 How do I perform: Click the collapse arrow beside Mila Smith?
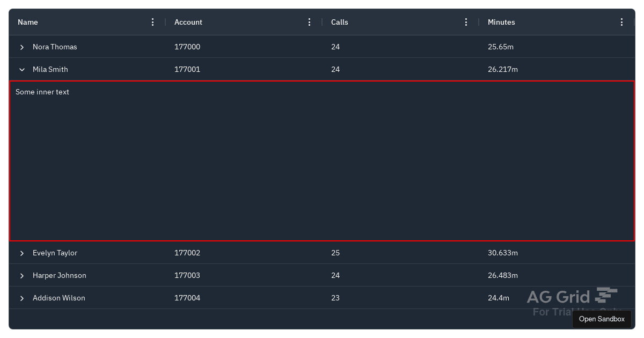pyautogui.click(x=22, y=69)
